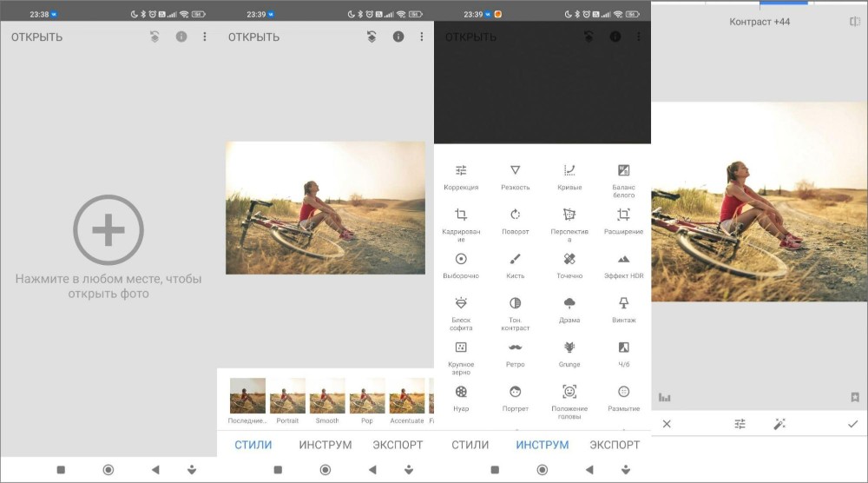Cancel the contrast edit with the X

click(667, 424)
